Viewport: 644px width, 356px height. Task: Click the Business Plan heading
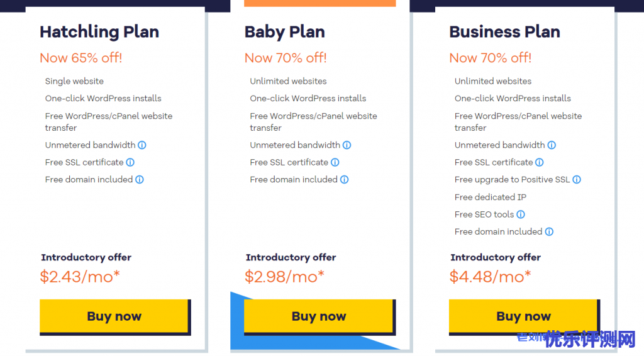click(x=504, y=32)
